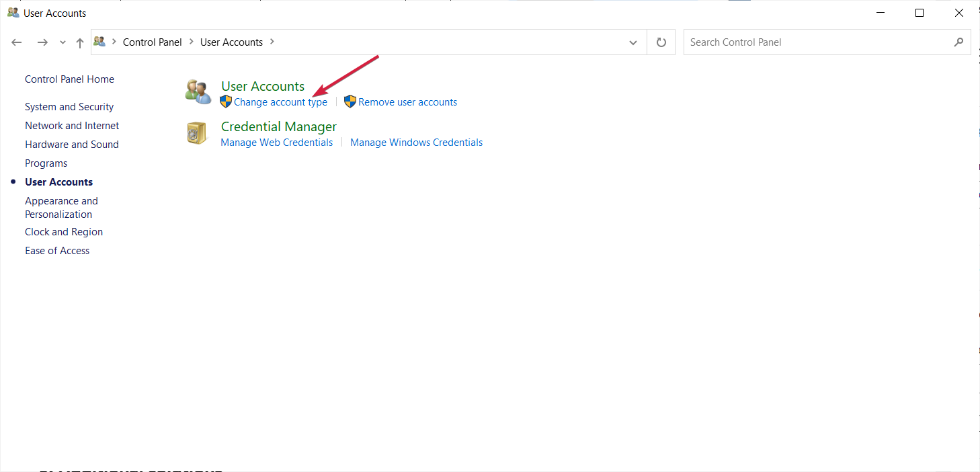The height and width of the screenshot is (472, 980).
Task: Click the refresh button beside the address bar
Action: (x=661, y=42)
